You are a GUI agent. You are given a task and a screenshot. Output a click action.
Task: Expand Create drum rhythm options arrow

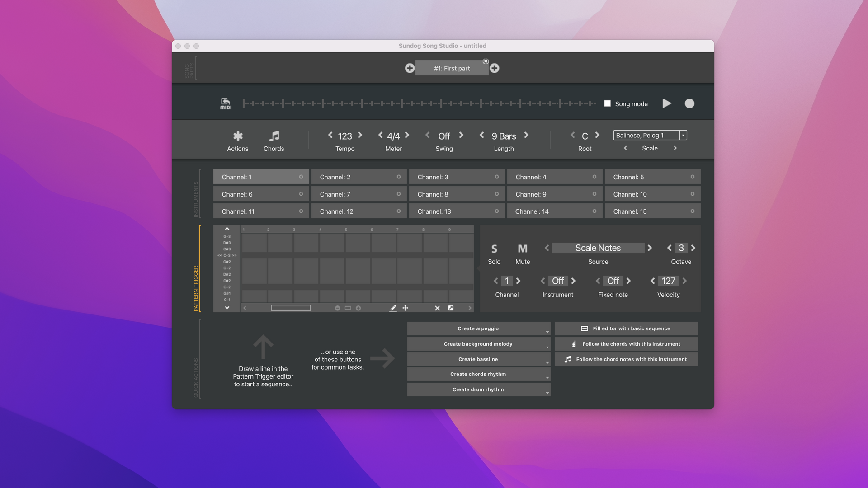pyautogui.click(x=547, y=393)
